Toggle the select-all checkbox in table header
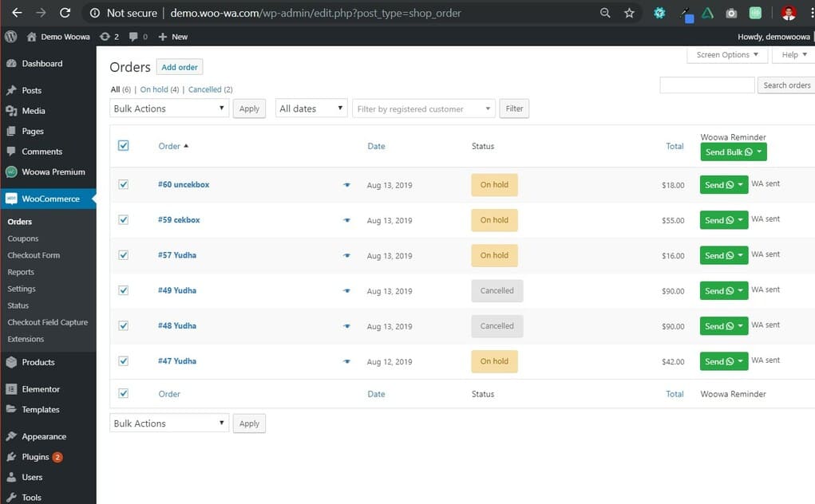This screenshot has height=504, width=815. click(x=123, y=146)
